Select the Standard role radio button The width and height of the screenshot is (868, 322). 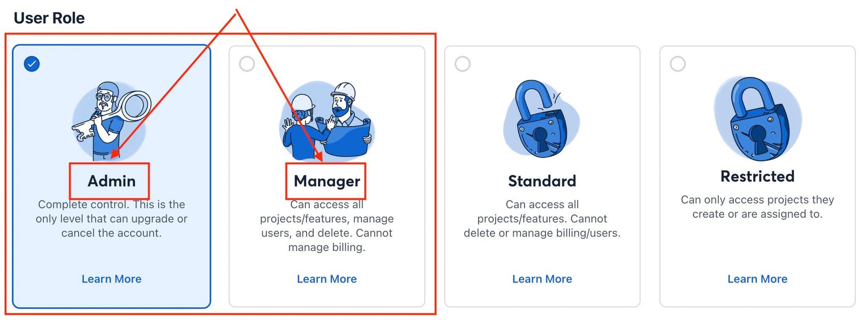tap(462, 63)
